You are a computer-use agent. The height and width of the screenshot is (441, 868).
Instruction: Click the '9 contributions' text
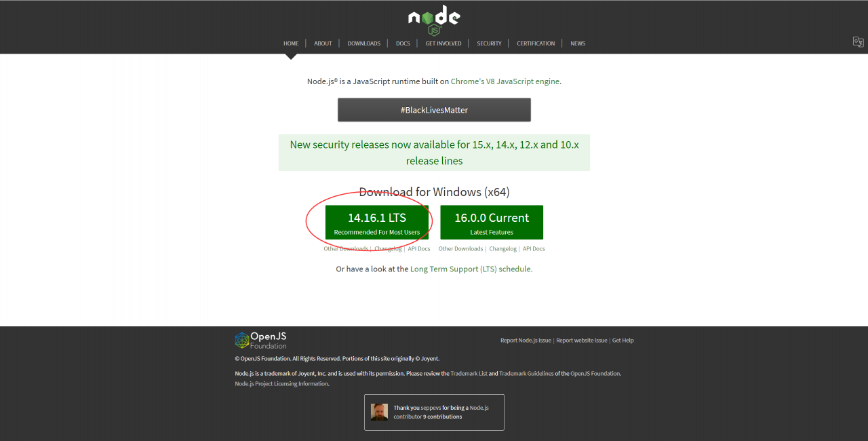pyautogui.click(x=442, y=417)
